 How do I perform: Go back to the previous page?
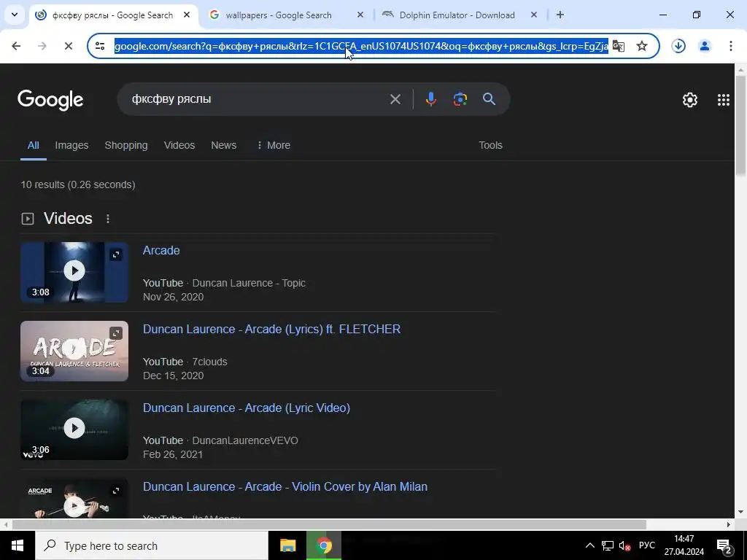tap(16, 46)
